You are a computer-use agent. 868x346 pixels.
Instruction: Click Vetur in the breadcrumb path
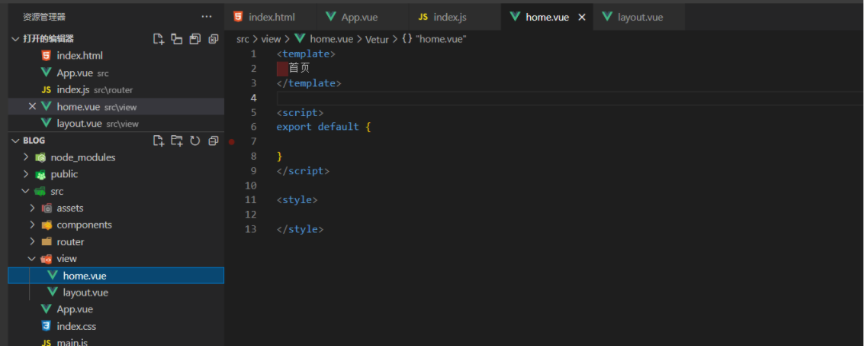[377, 40]
